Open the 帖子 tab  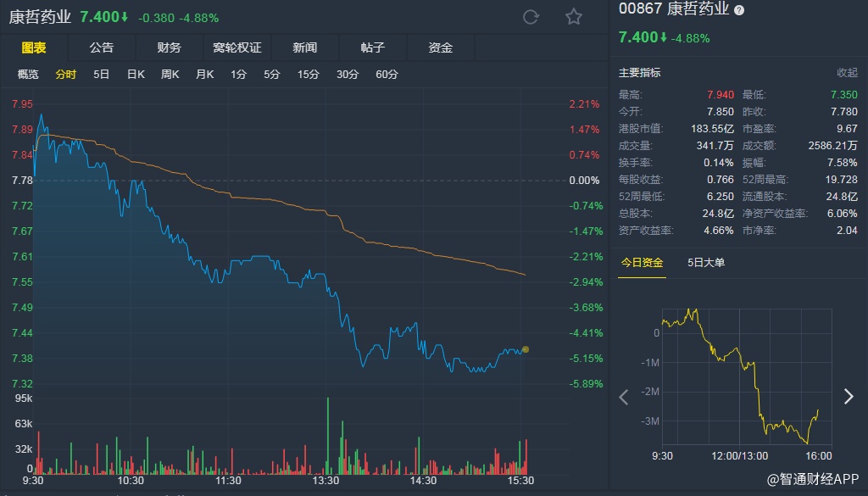tap(373, 47)
